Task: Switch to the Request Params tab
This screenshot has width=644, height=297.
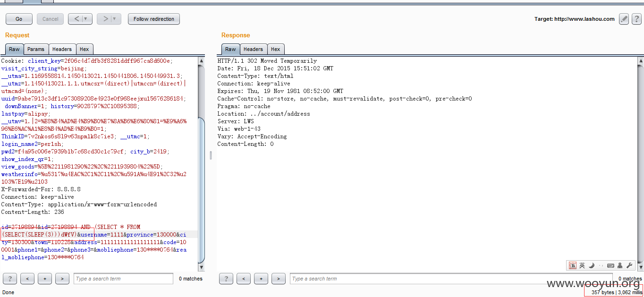Action: click(36, 49)
